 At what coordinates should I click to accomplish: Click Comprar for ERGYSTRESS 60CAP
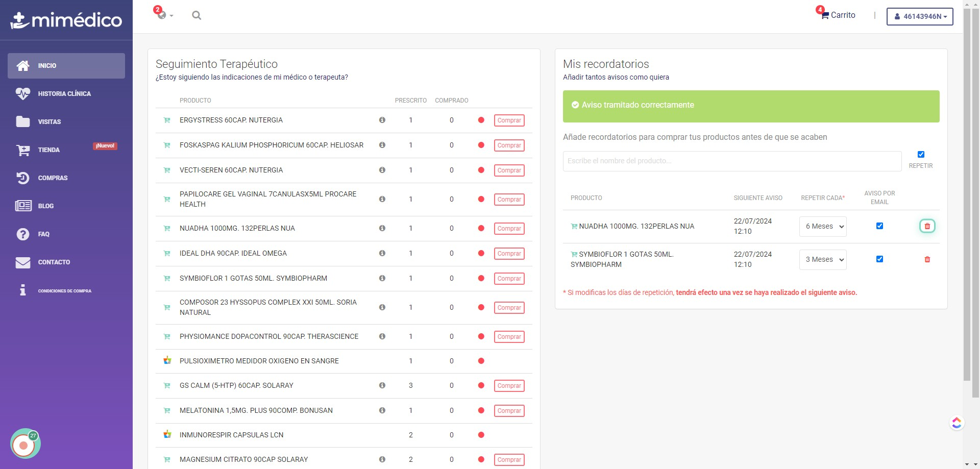coord(509,120)
